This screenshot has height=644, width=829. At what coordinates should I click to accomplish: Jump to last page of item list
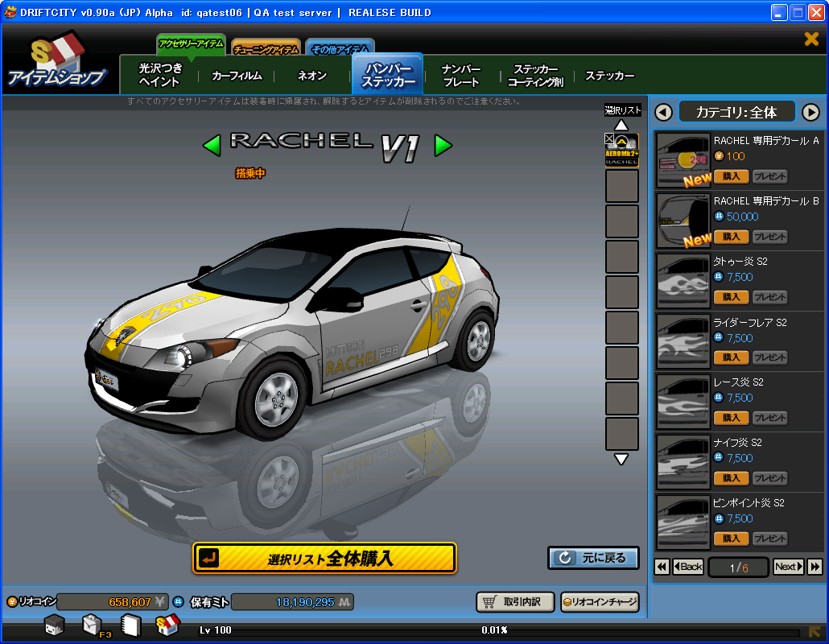click(815, 567)
